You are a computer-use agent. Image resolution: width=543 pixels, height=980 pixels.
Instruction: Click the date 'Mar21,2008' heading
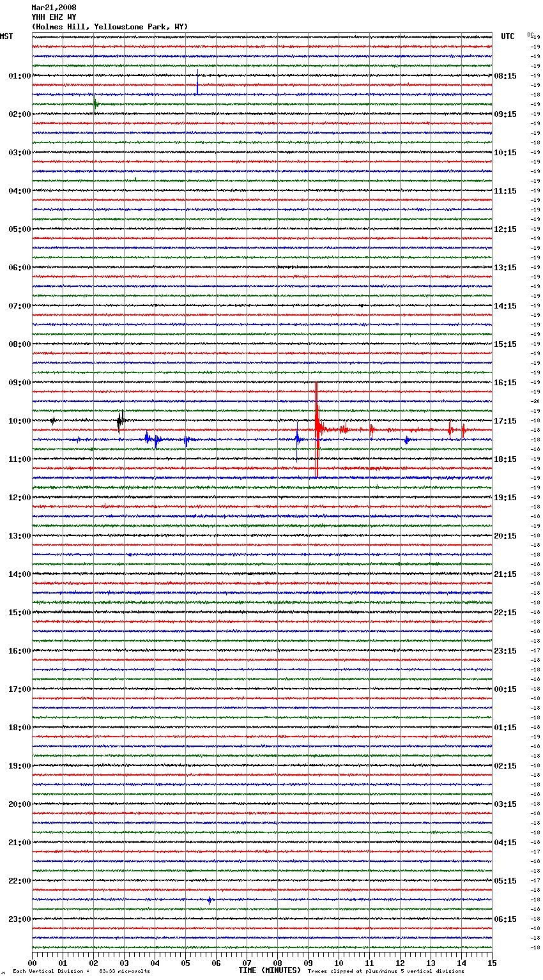[54, 8]
